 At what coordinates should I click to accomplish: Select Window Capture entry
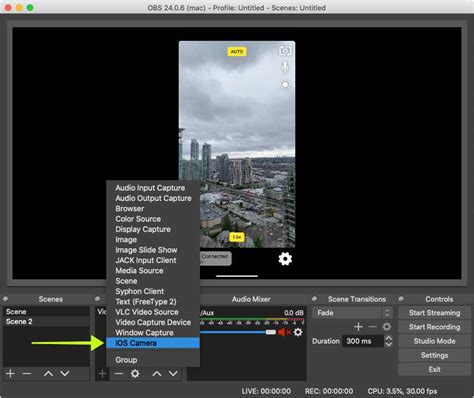[x=153, y=333]
